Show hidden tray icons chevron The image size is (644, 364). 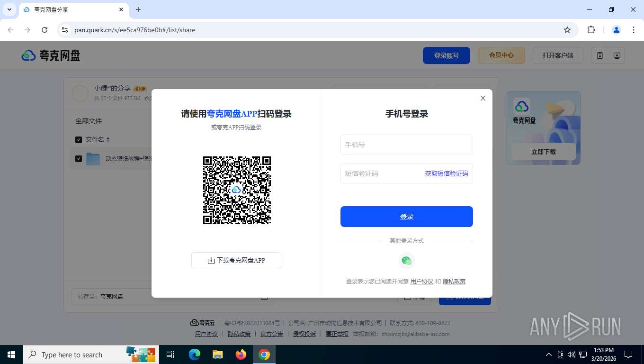pyautogui.click(x=549, y=355)
